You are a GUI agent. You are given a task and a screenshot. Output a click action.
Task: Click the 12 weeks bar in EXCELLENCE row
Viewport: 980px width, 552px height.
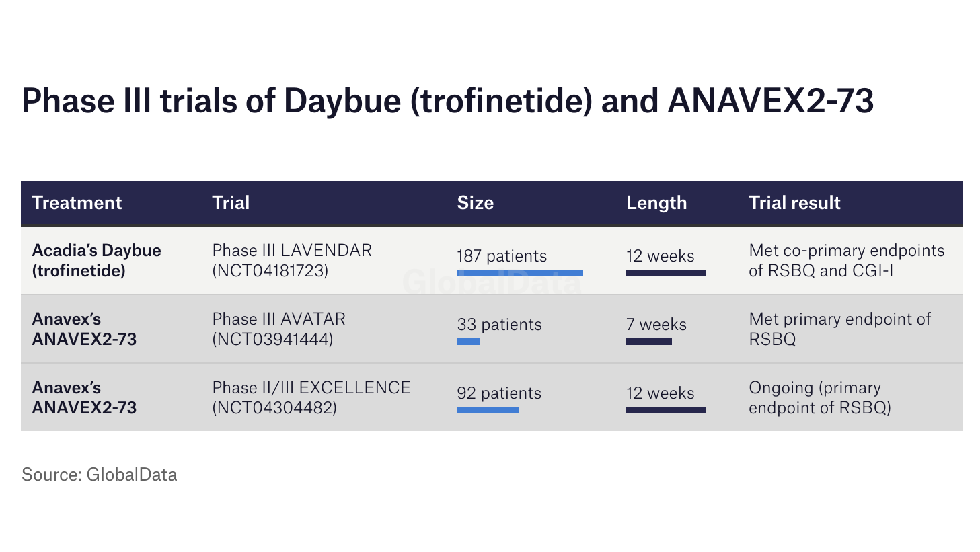(x=665, y=410)
